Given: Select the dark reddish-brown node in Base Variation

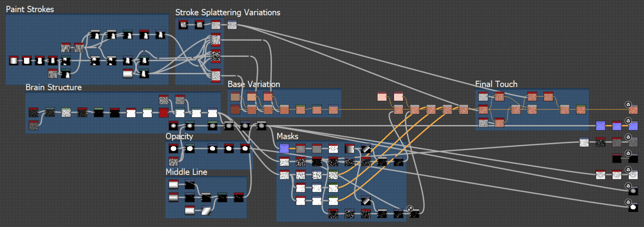Looking at the screenshot, I should pyautogui.click(x=235, y=109).
